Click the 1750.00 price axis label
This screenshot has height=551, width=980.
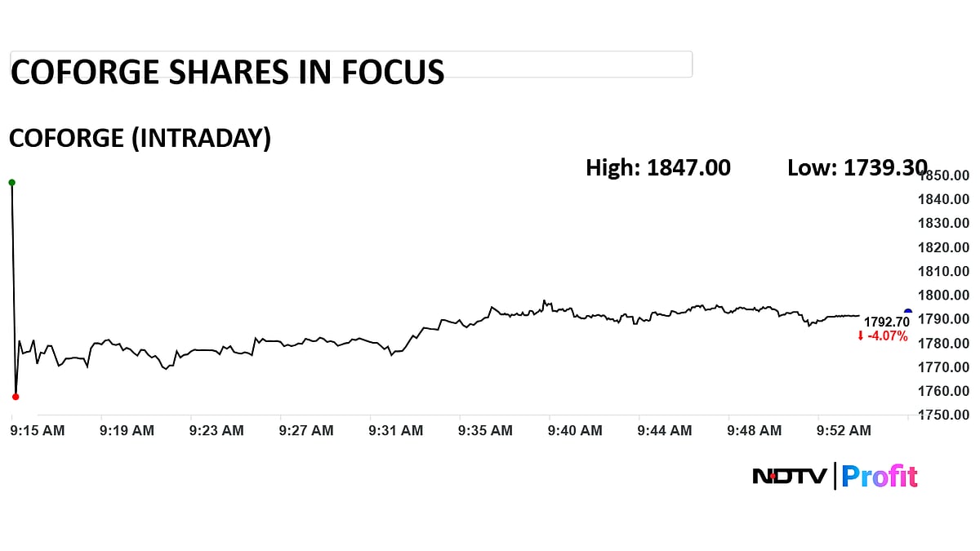click(x=944, y=415)
